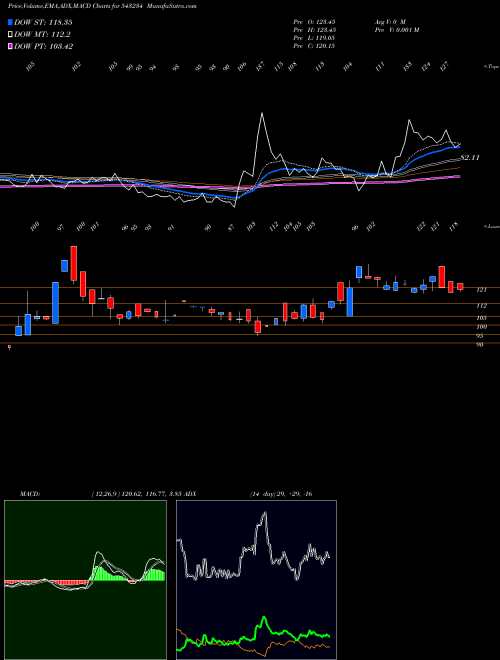
Task: Click the 'Avg V: 0 M' volume text
Action: [390, 21]
